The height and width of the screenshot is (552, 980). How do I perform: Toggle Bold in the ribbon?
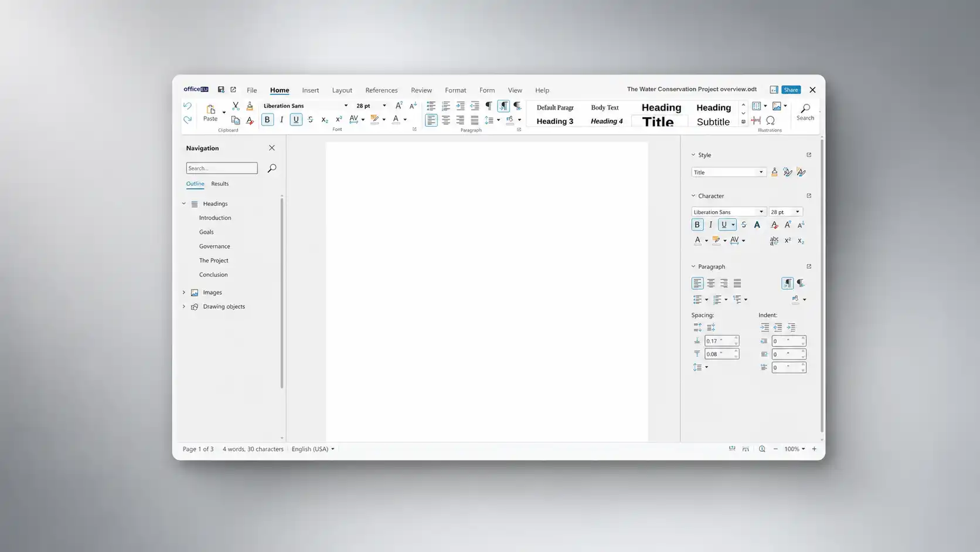pos(267,120)
